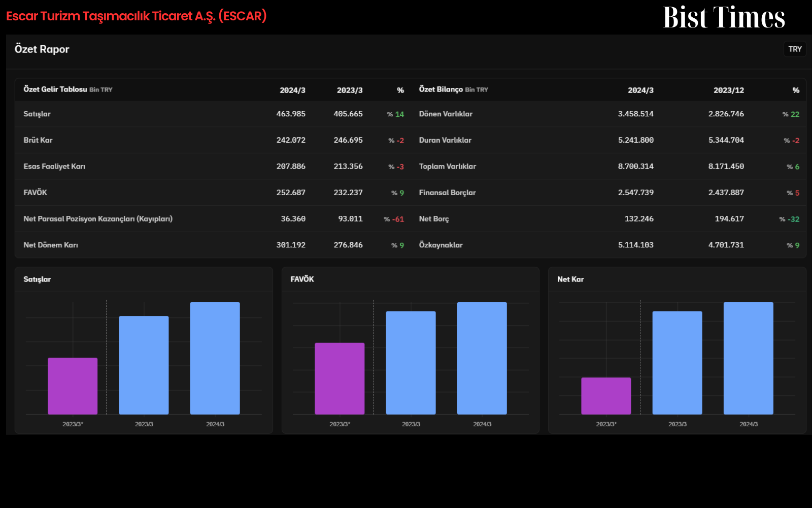Select the Özkaynaklar row label
Viewport: 812px width, 508px height.
pyautogui.click(x=441, y=245)
